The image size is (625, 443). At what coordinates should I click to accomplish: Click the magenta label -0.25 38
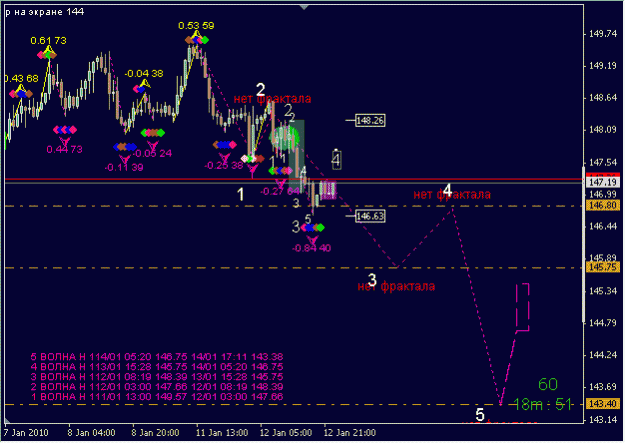pyautogui.click(x=224, y=165)
